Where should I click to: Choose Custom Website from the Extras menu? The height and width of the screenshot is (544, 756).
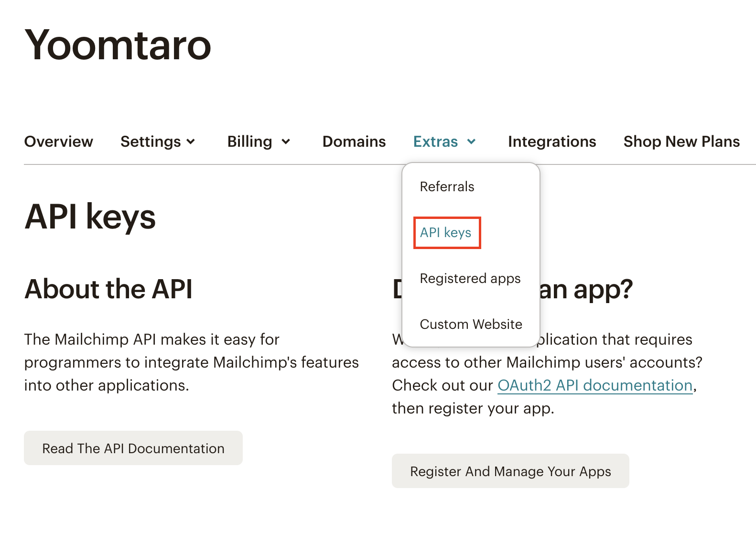pyautogui.click(x=471, y=324)
